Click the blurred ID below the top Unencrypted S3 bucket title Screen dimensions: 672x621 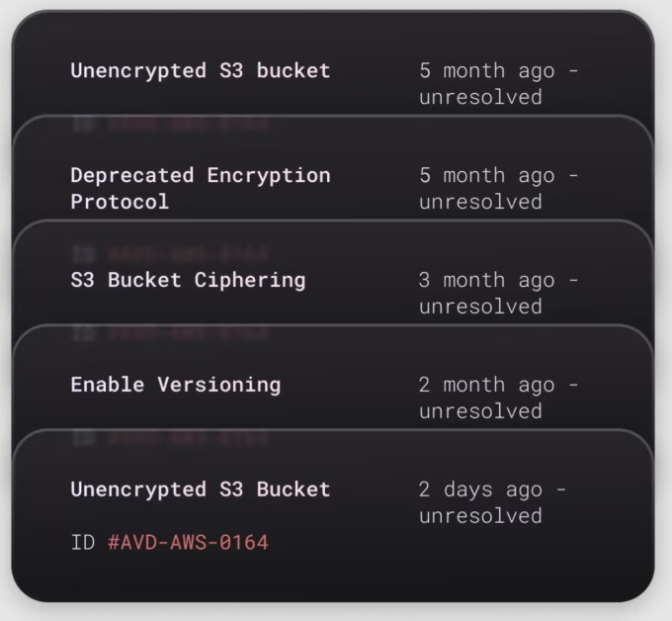[170, 125]
